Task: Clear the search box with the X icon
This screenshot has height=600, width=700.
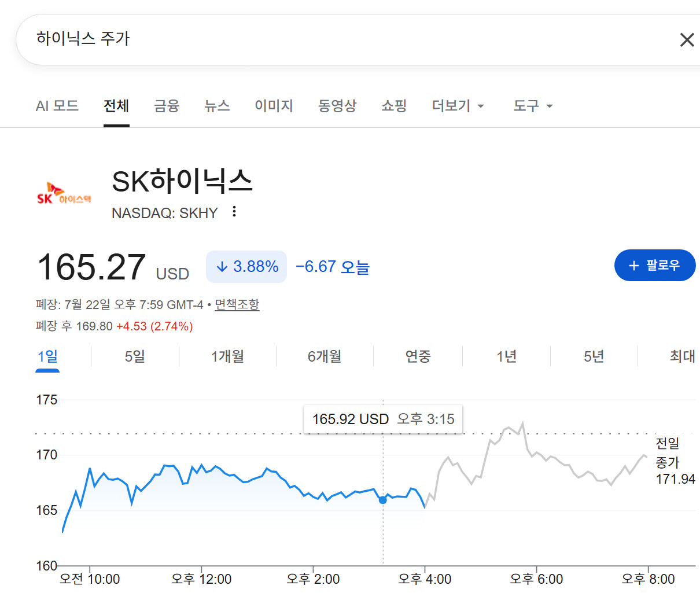Action: pyautogui.click(x=687, y=40)
